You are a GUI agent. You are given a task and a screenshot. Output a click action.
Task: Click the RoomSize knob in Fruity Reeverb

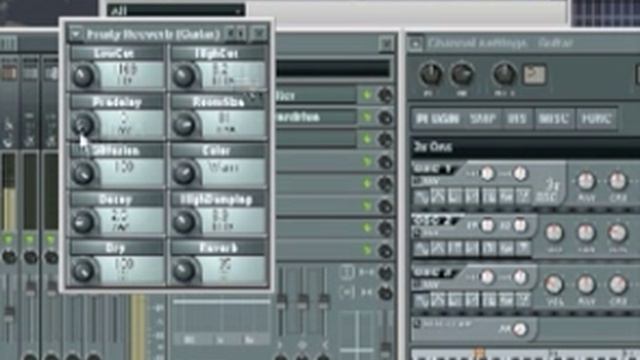click(x=184, y=125)
